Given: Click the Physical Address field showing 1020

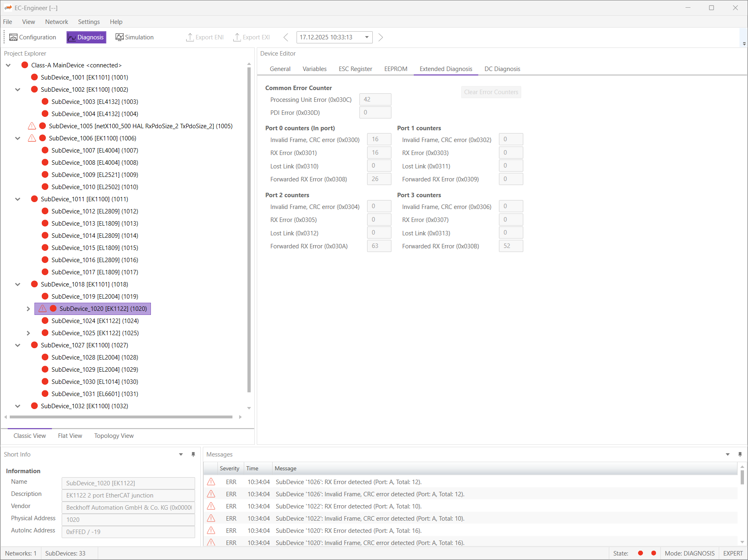Looking at the screenshot, I should click(128, 519).
